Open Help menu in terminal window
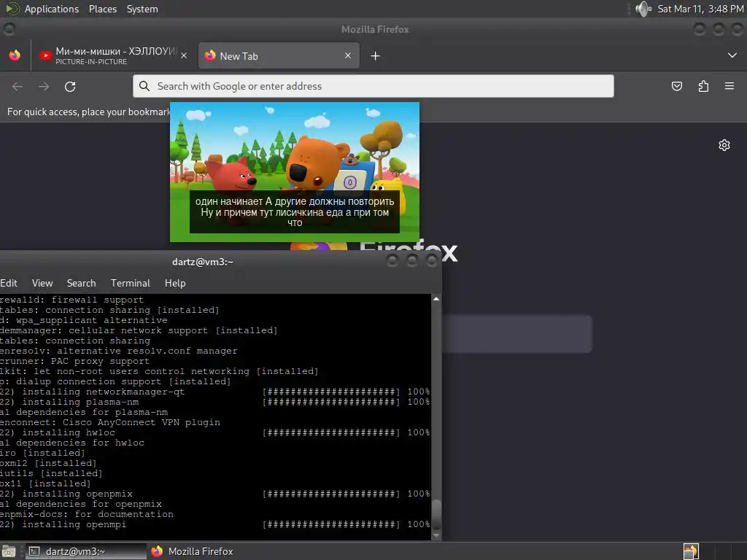Screen dimensions: 747x560 coord(175,283)
